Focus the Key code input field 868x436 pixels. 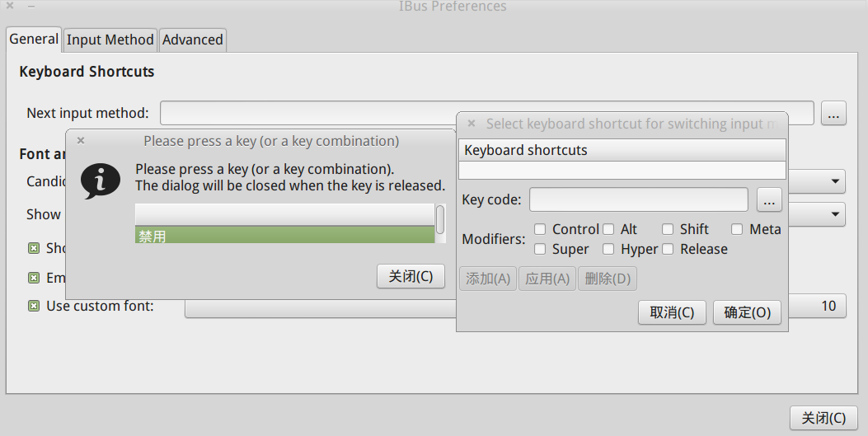point(639,199)
